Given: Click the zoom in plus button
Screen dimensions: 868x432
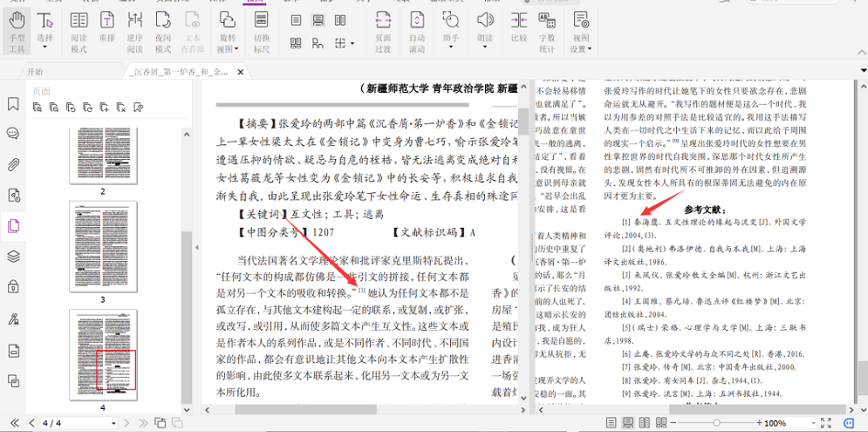Looking at the screenshot, I should click(x=758, y=423).
